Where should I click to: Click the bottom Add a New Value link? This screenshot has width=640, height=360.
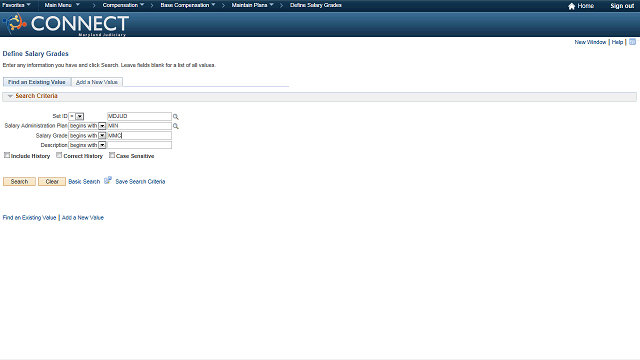pyautogui.click(x=83, y=218)
